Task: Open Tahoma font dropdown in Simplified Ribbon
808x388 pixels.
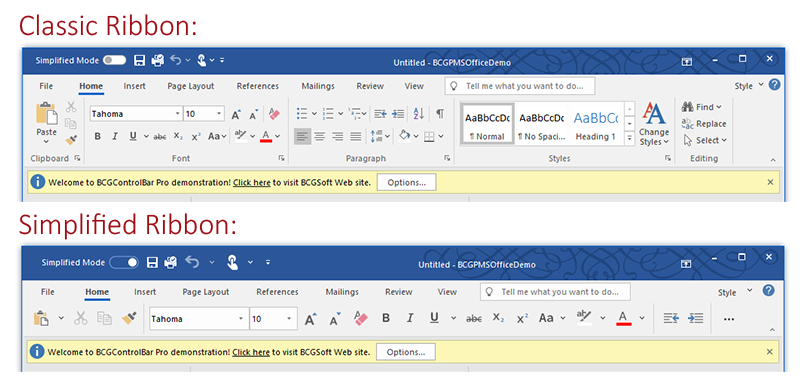Action: coord(241,319)
